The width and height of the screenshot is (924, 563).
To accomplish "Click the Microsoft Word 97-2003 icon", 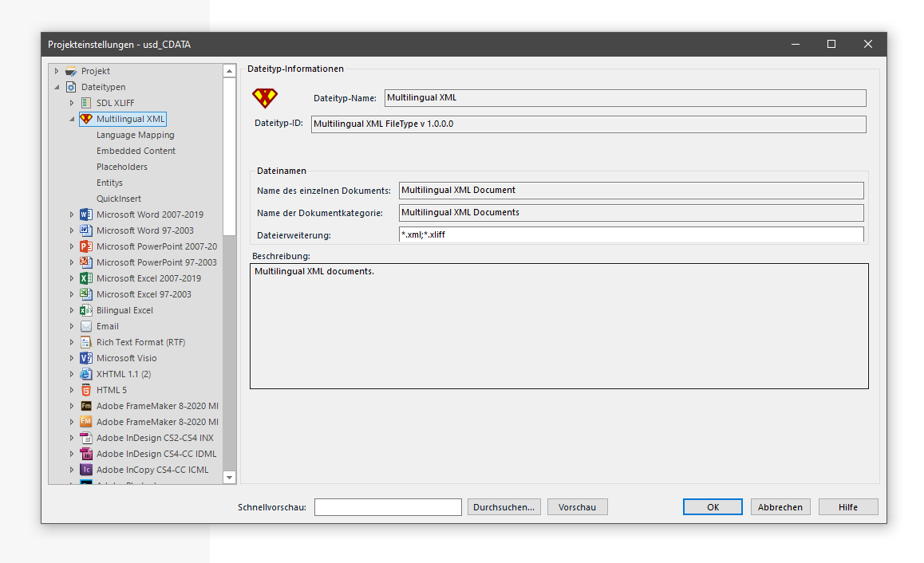I will pyautogui.click(x=86, y=230).
